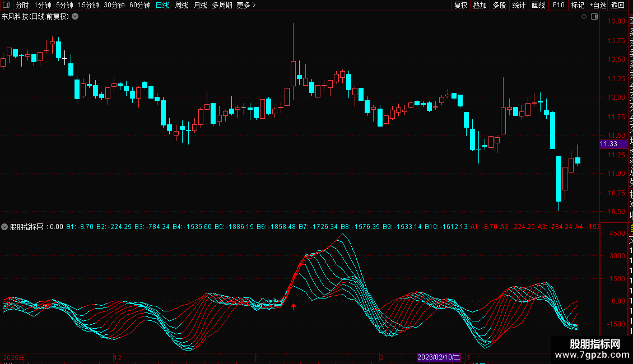
Task: Open 多股 multi-stock view
Action: (499, 5)
